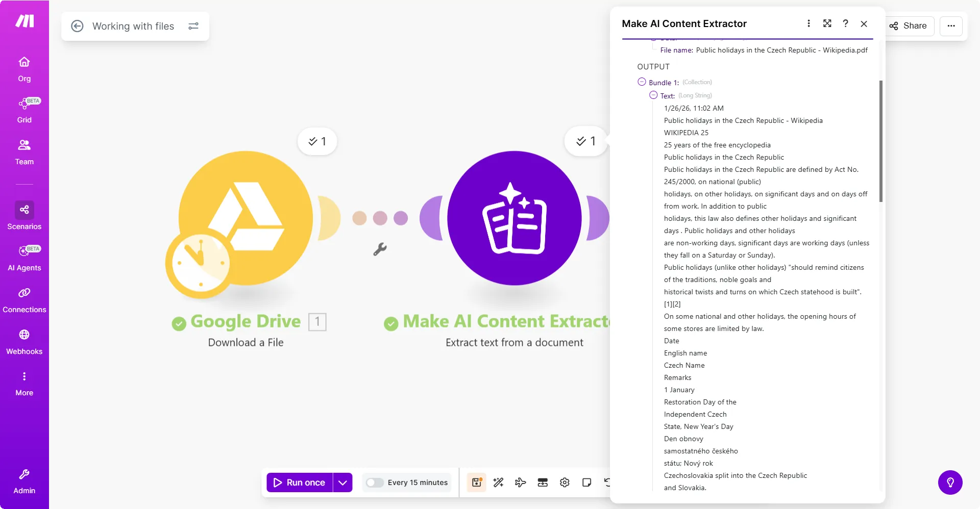Open Content Extractor execution result bubble
The width and height of the screenshot is (980, 509).
586,141
